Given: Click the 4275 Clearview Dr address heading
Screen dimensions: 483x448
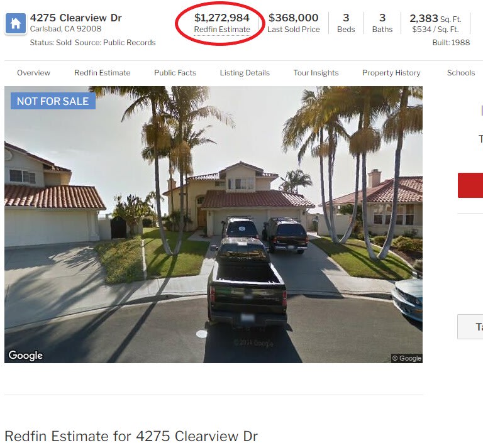Looking at the screenshot, I should (75, 18).
